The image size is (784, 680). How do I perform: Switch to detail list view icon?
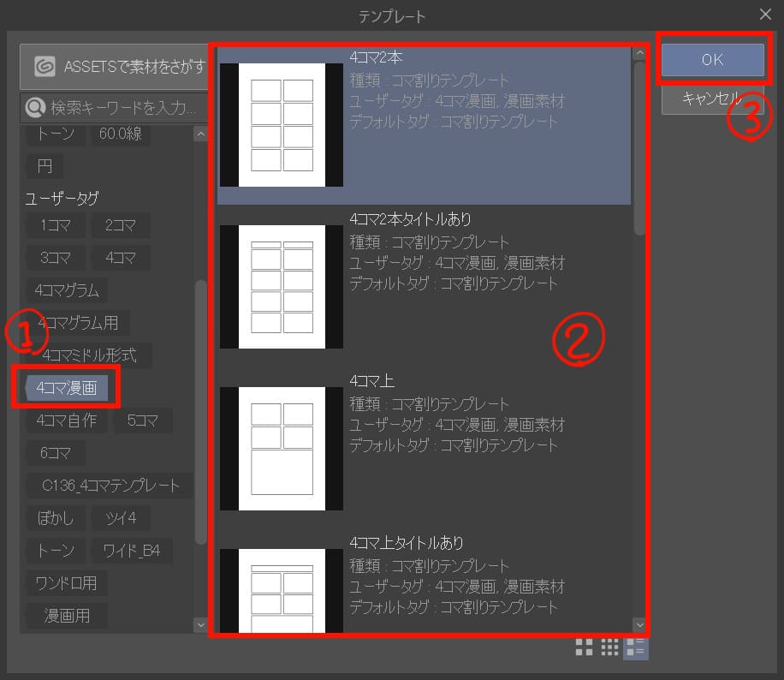(635, 647)
